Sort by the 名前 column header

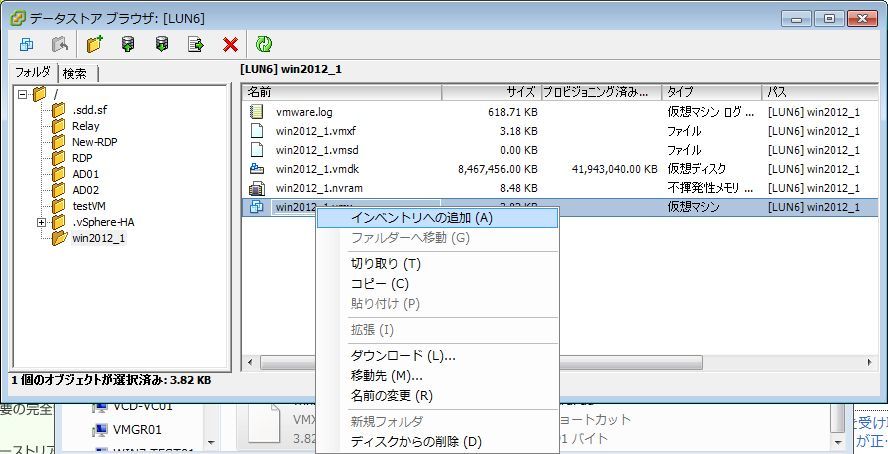click(x=342, y=92)
